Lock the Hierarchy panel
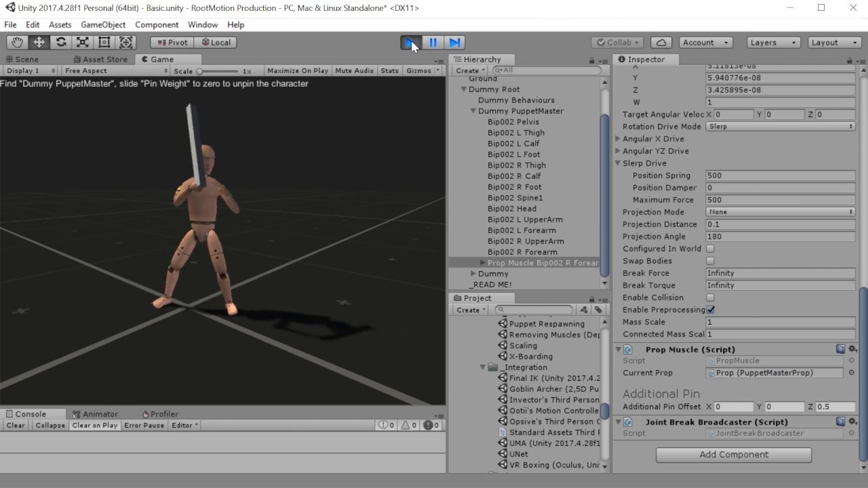868x488 pixels. (x=592, y=60)
